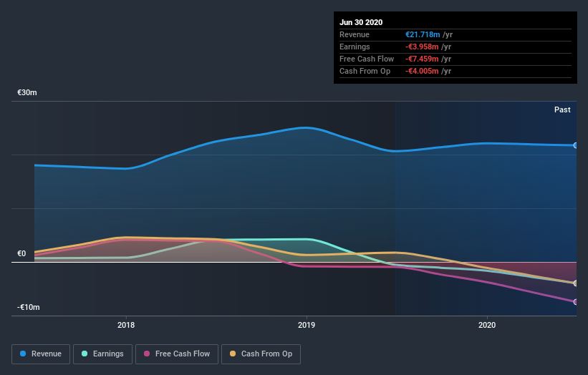Click the -€4.005m cash from op value

422,71
